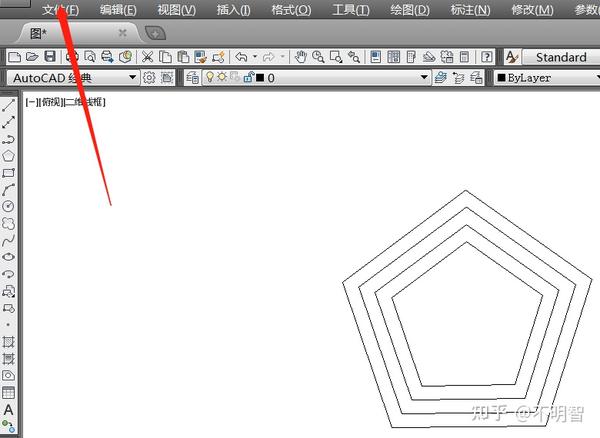
Task: Open QuickCalc calculator
Action: (464, 57)
